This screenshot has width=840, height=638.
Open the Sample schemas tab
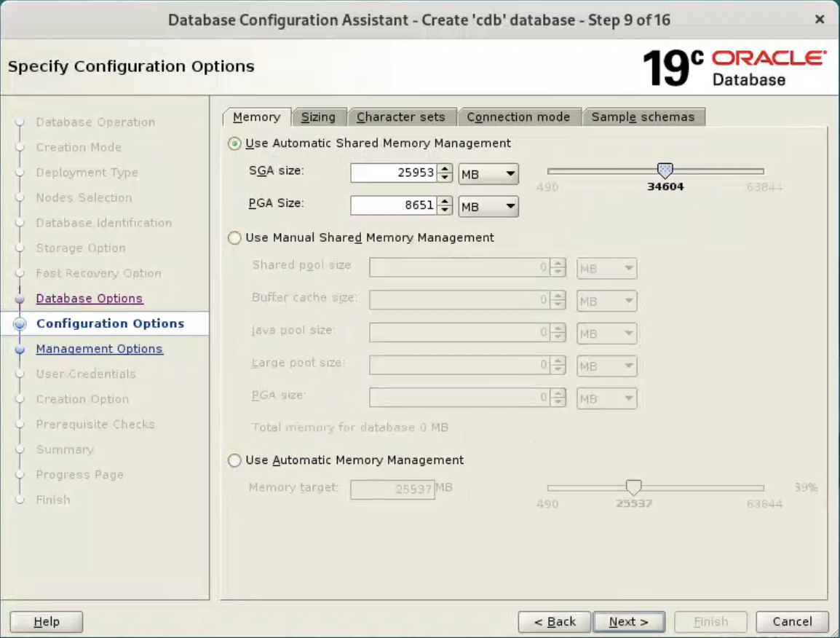coord(643,117)
